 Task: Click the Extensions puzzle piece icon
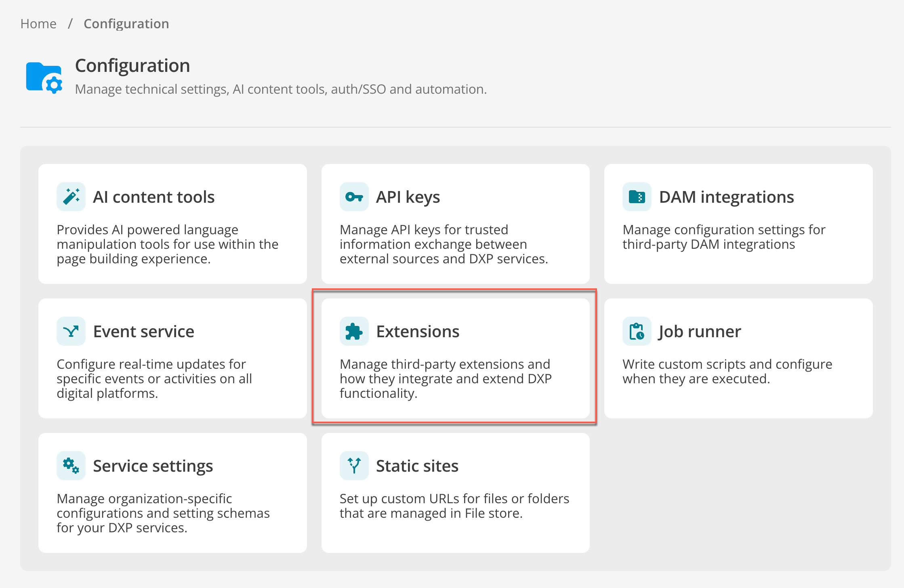coord(354,331)
